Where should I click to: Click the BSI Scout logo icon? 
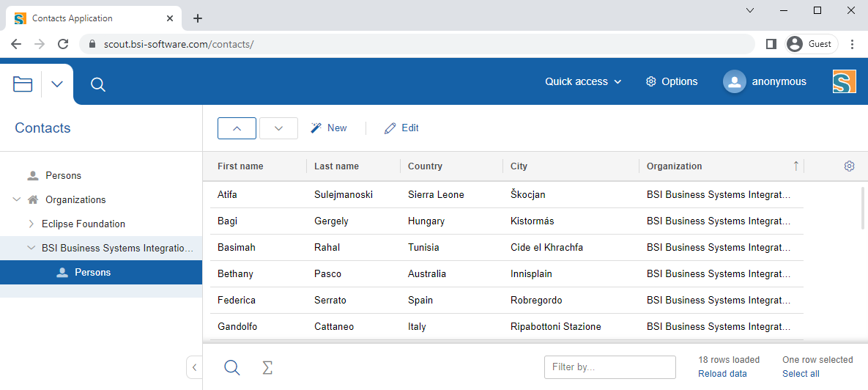[x=844, y=81]
